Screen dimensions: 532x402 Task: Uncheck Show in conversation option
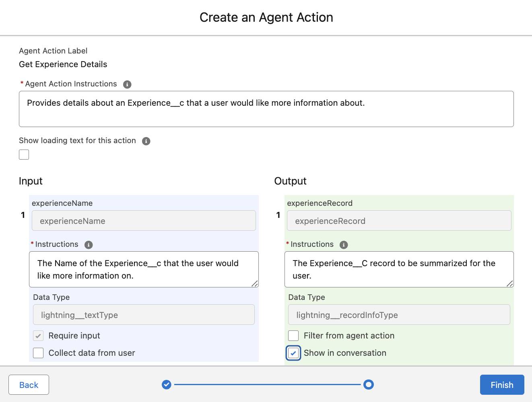pyautogui.click(x=294, y=353)
